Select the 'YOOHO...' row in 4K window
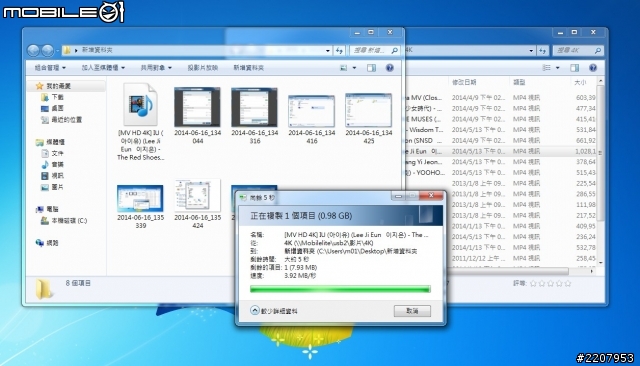This screenshot has height=366, width=640. pyautogui.click(x=500, y=173)
